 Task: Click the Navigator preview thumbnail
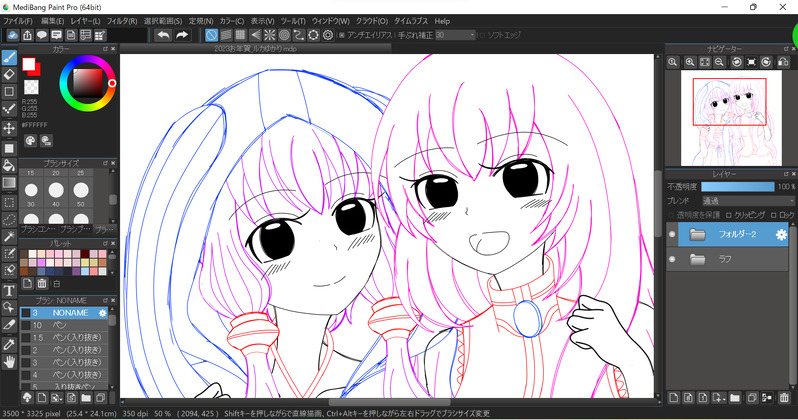tap(731, 118)
